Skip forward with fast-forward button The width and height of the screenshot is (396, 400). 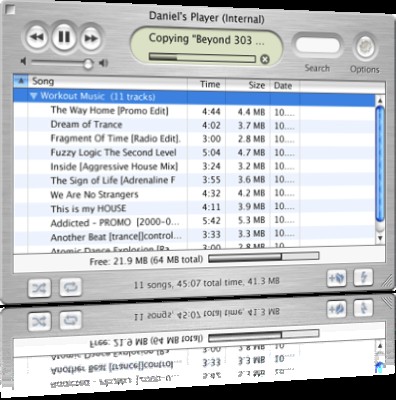[90, 38]
